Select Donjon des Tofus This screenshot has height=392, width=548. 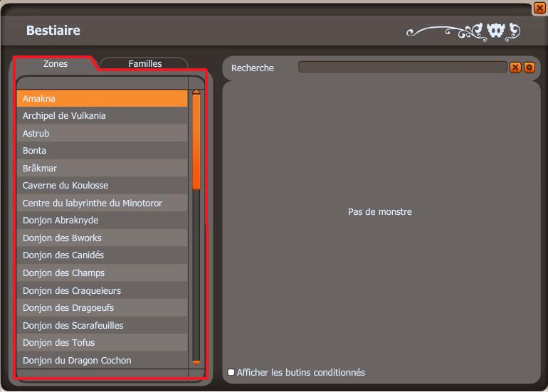tap(102, 343)
